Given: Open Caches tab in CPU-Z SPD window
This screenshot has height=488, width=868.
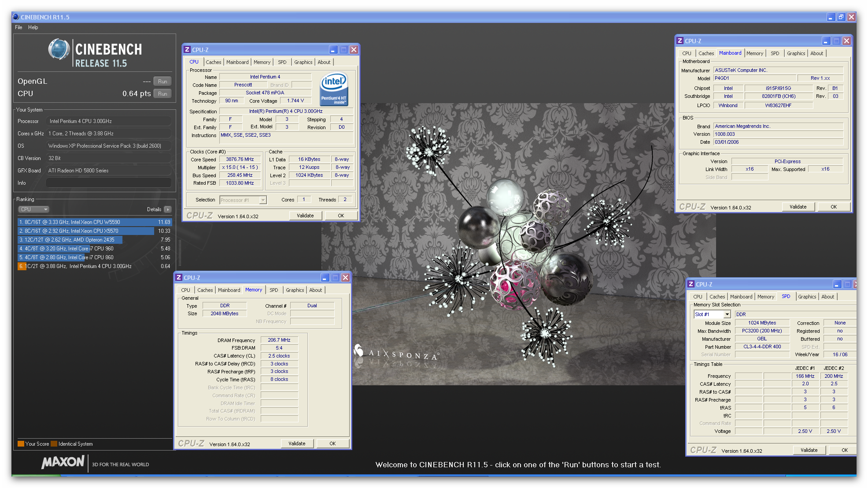Looking at the screenshot, I should pos(717,297).
